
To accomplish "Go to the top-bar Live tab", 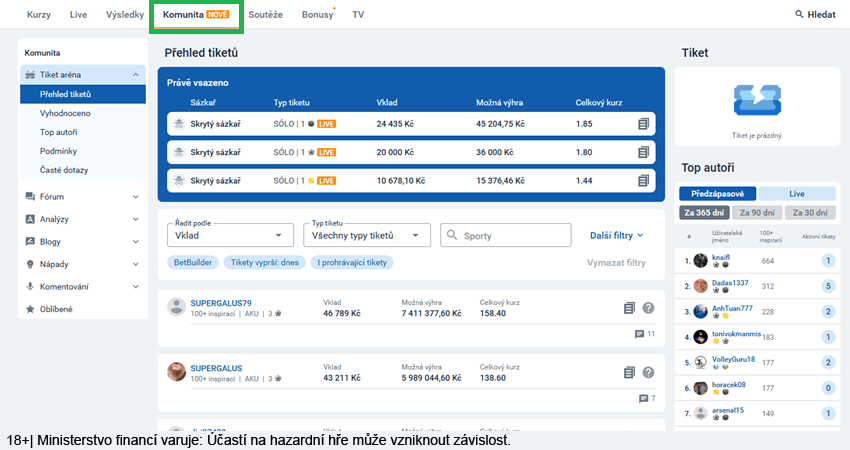I will (78, 15).
